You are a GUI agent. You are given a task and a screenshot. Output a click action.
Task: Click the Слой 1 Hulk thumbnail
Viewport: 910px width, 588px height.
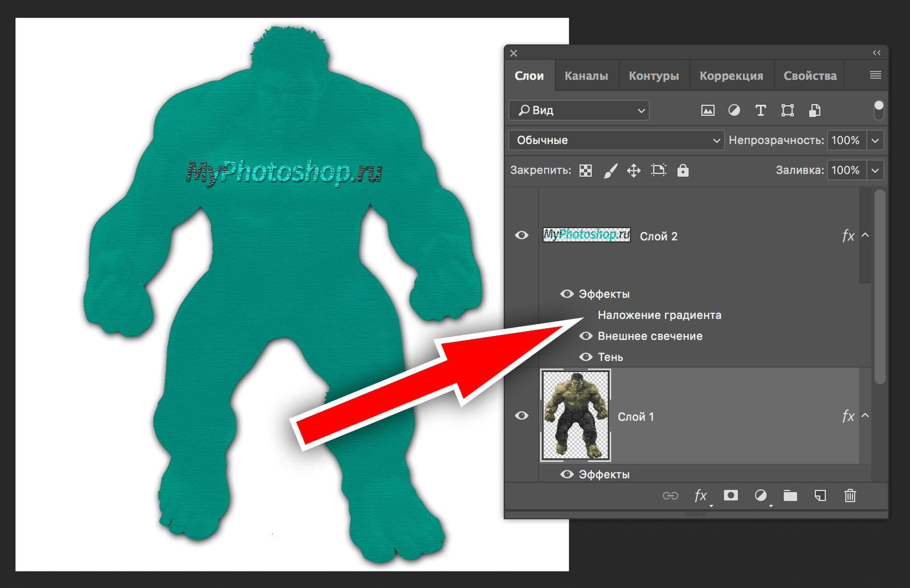(x=576, y=415)
